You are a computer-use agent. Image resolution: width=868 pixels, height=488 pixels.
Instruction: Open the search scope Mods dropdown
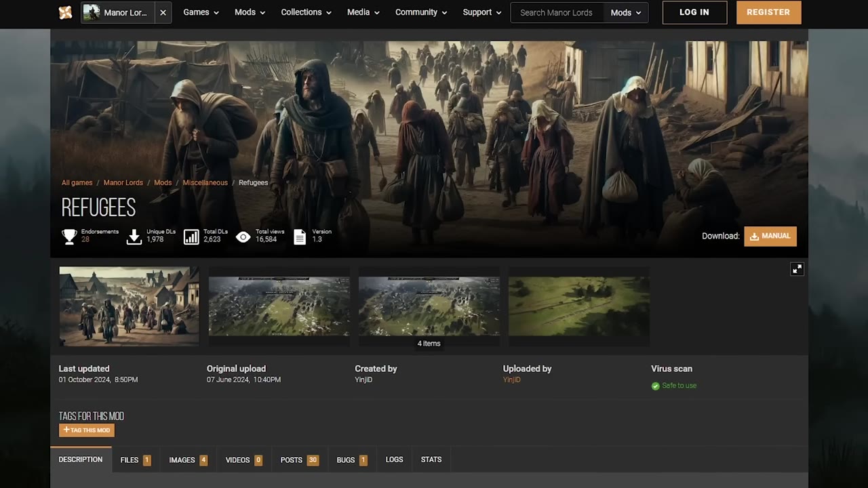click(625, 12)
